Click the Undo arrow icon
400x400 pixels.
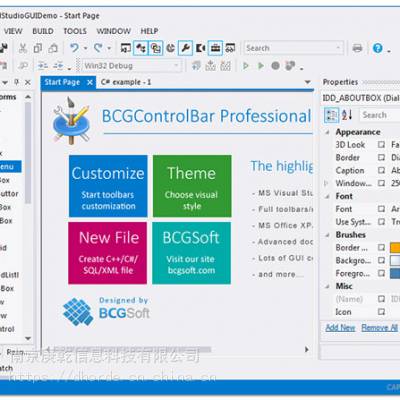(74, 48)
